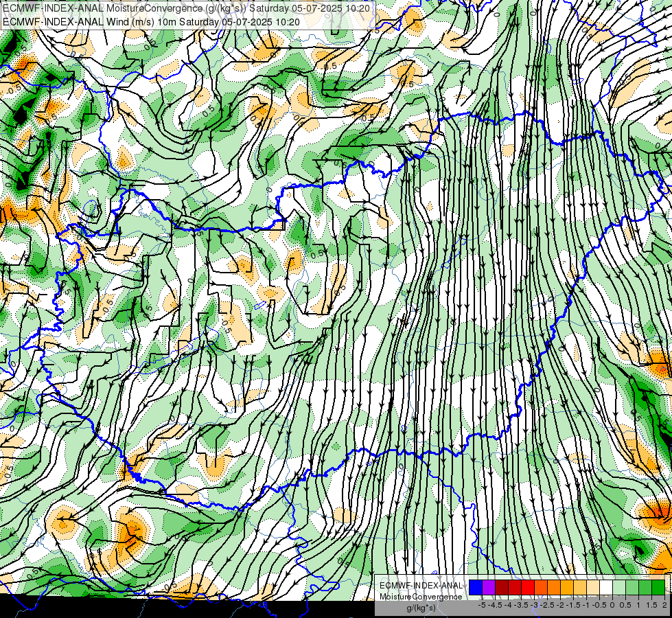The image size is (672, 618).
Task: Click the -2.5 legend tick label
Action: coord(547,605)
